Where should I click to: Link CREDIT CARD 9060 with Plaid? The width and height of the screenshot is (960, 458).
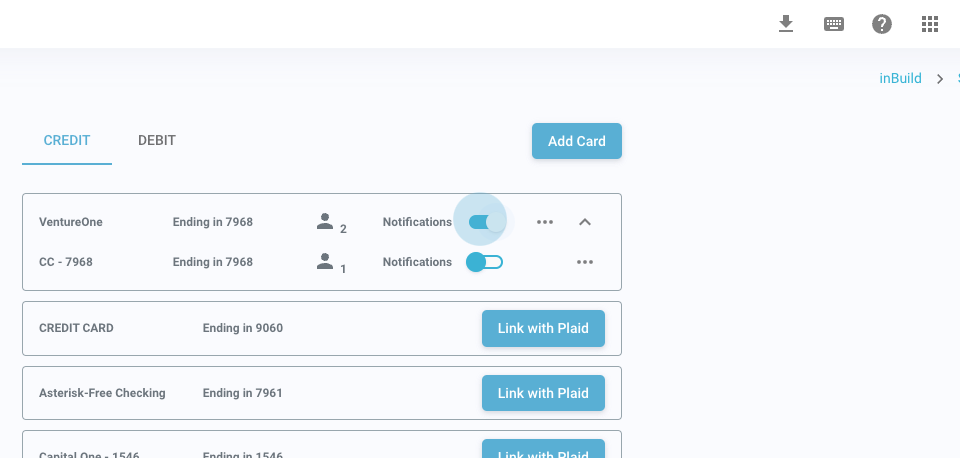[543, 328]
